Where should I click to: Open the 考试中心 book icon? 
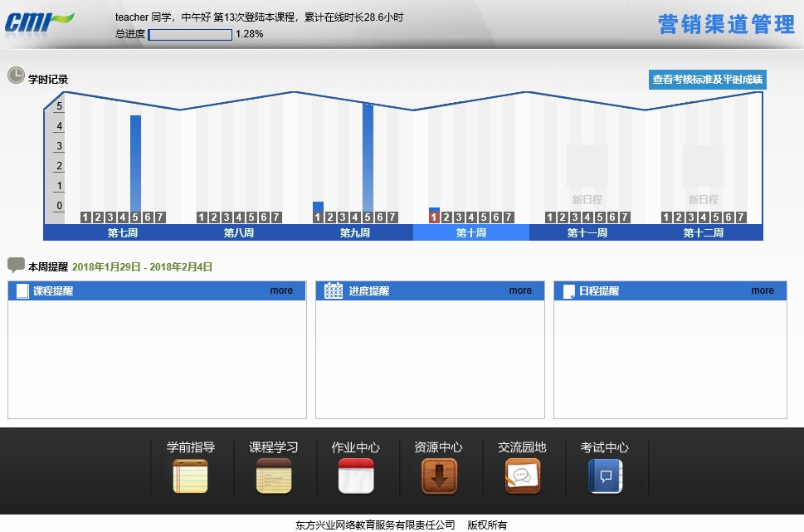(x=605, y=476)
